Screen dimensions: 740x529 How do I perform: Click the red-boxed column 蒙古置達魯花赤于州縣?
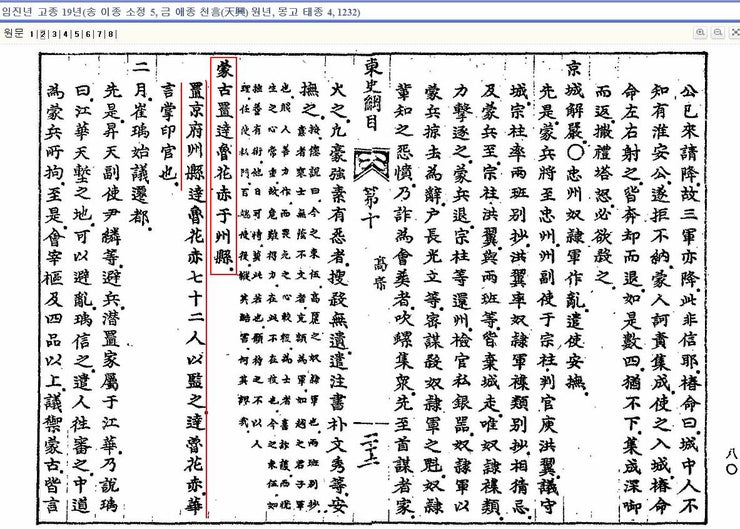tap(223, 166)
